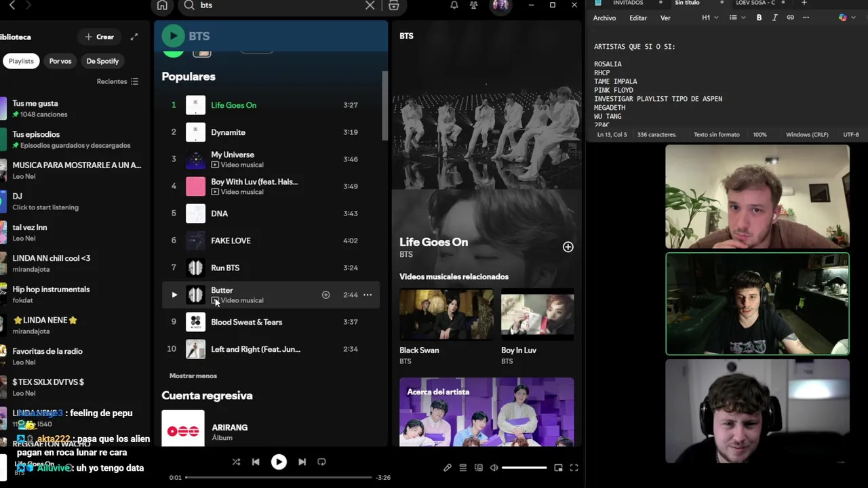Image resolution: width=868 pixels, height=488 pixels.
Task: Click UTF-8 encoding in Notepad status bar
Action: coord(851,134)
